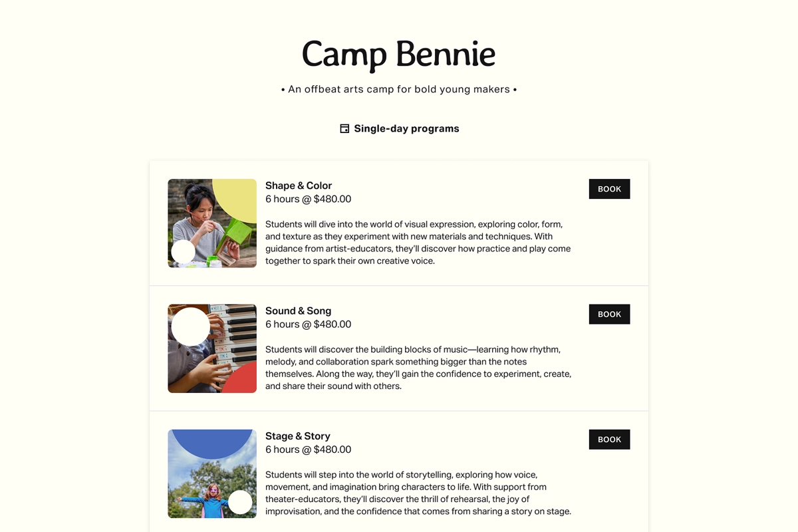Click the calendar icon beside Single-day programs
This screenshot has height=532, width=798.
coord(344,129)
